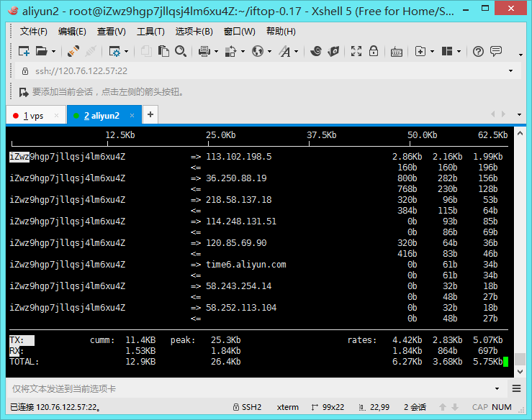
Task: Add a new tab with plus button
Action: click(x=150, y=114)
